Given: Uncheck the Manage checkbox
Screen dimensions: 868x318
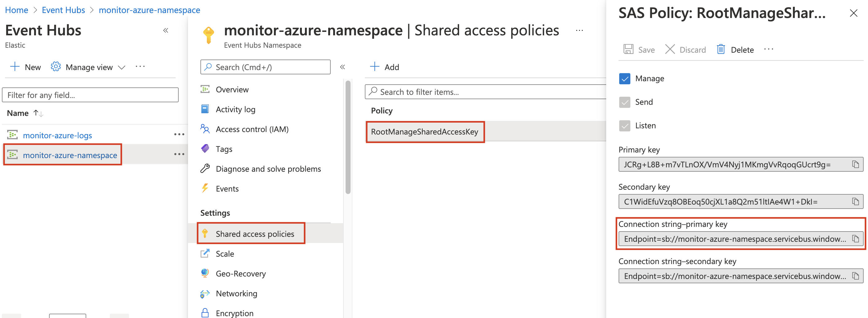Looking at the screenshot, I should point(624,78).
